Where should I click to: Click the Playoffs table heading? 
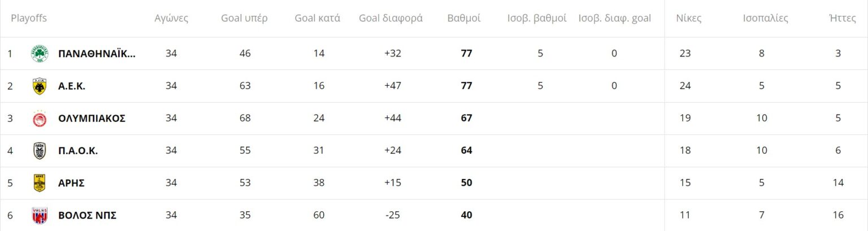29,18
